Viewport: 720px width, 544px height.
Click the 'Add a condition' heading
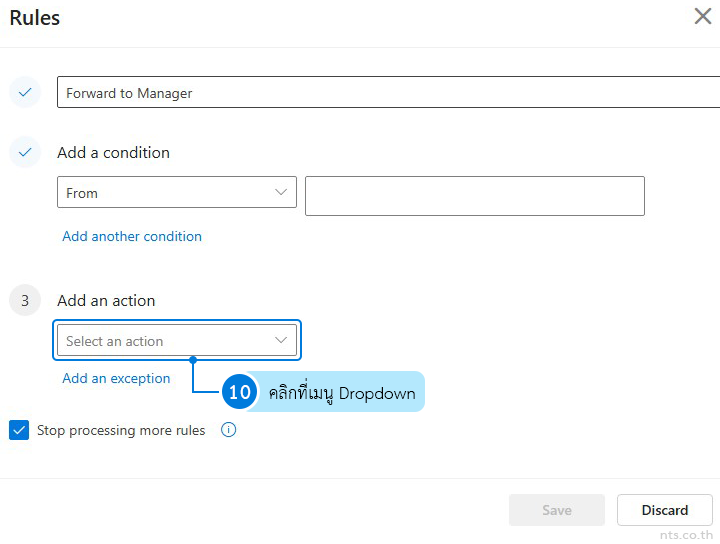[x=113, y=152]
